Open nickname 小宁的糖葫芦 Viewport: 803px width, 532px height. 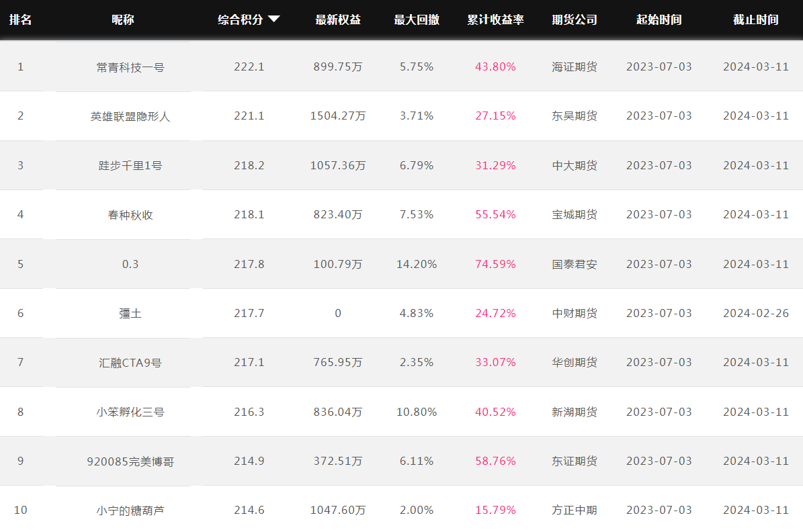point(130,511)
